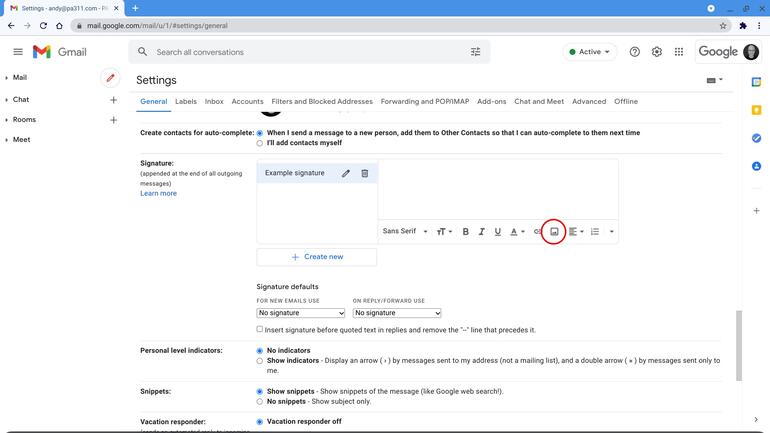Viewport: 770px width, 433px height.
Task: Open the Support help icon
Action: tap(634, 52)
